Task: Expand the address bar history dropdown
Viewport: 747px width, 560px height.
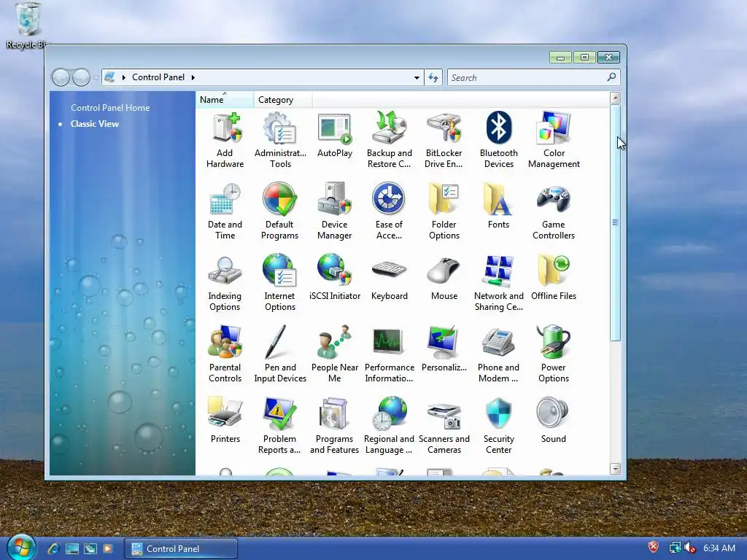Action: click(417, 77)
